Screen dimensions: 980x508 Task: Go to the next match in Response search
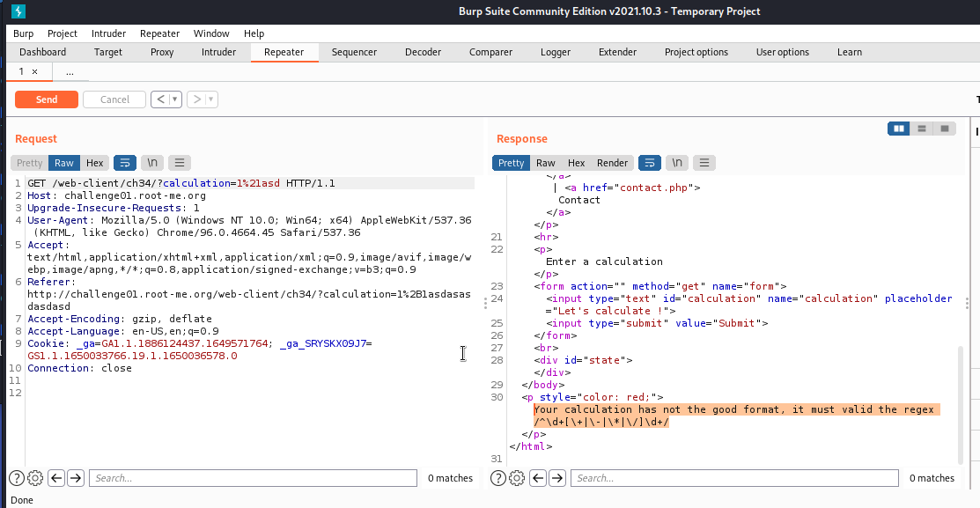tap(557, 478)
